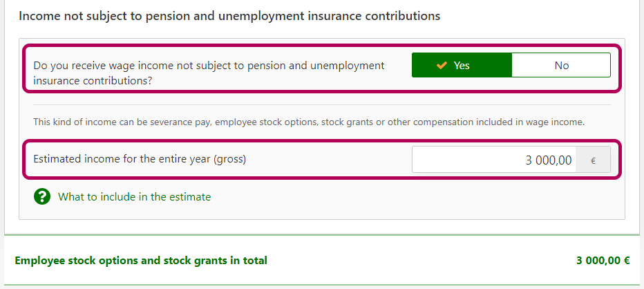Click the green 3 000,00 € total amount
Image resolution: width=644 pixels, height=289 pixels.
(x=603, y=261)
